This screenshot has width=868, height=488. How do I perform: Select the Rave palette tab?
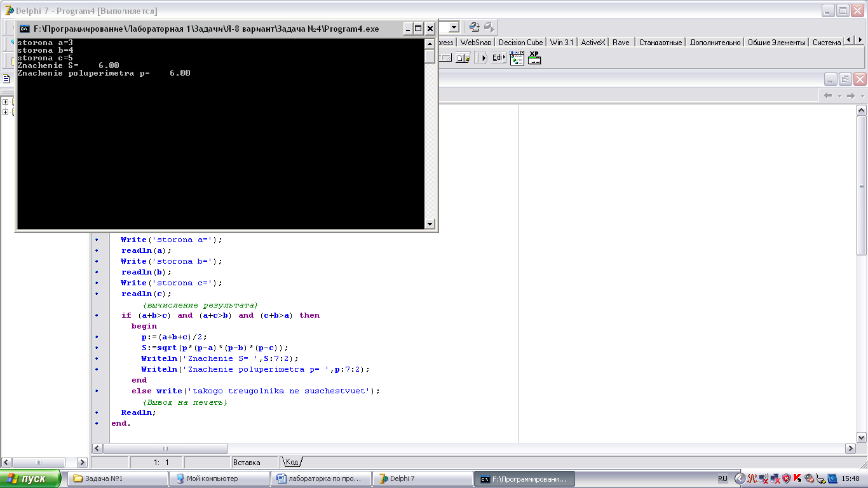pyautogui.click(x=621, y=42)
